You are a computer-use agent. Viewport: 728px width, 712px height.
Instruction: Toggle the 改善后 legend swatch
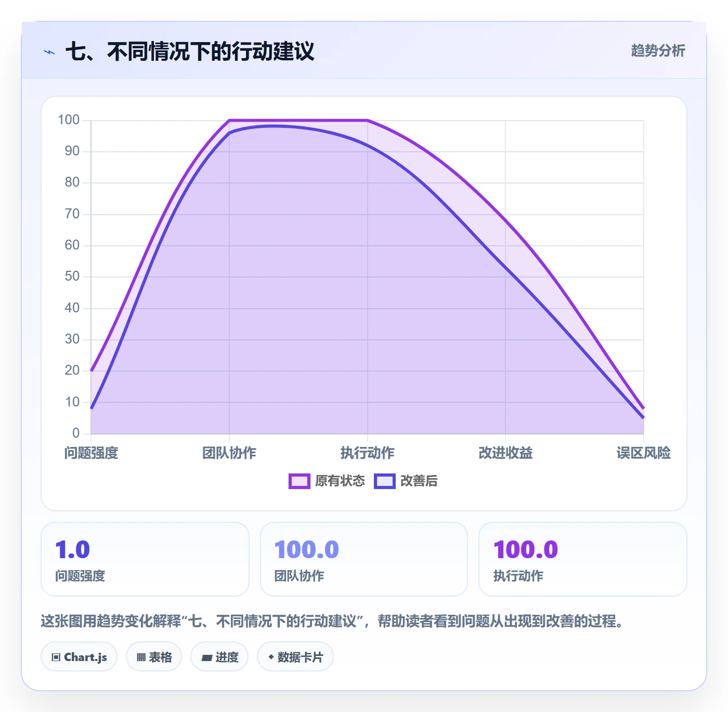[385, 481]
